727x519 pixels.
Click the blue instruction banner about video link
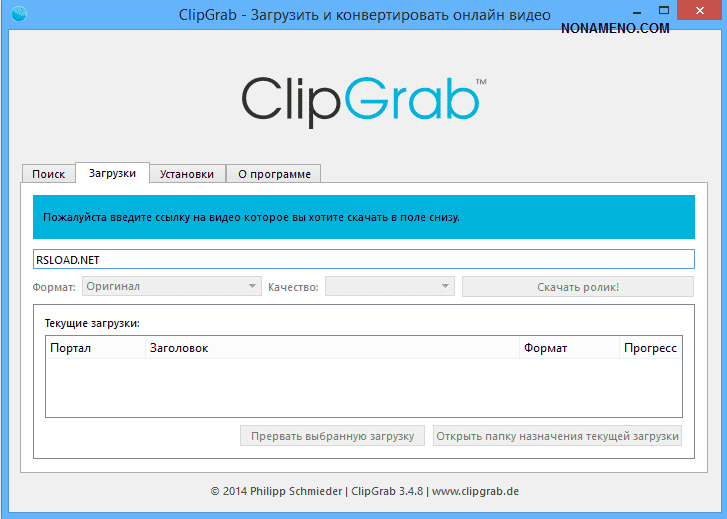(x=363, y=217)
